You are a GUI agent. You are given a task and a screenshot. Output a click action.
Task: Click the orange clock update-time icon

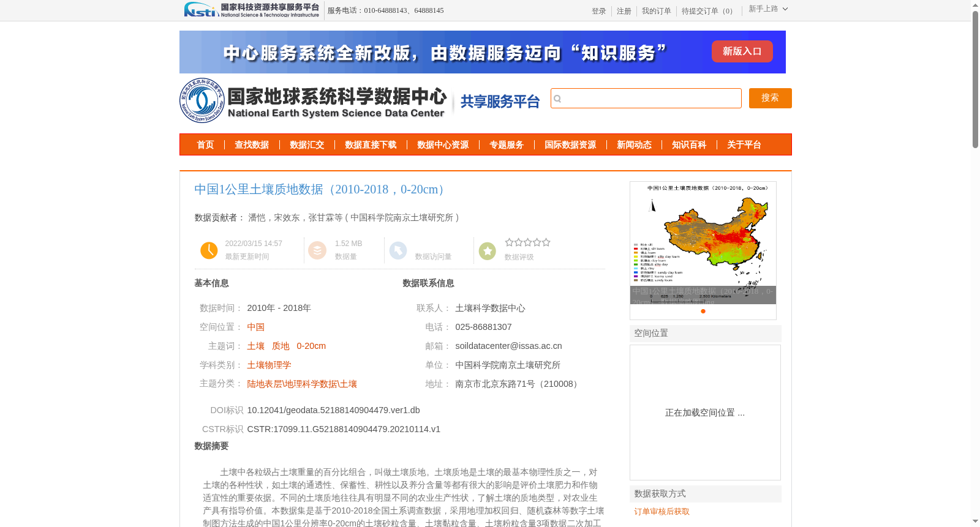click(x=209, y=250)
